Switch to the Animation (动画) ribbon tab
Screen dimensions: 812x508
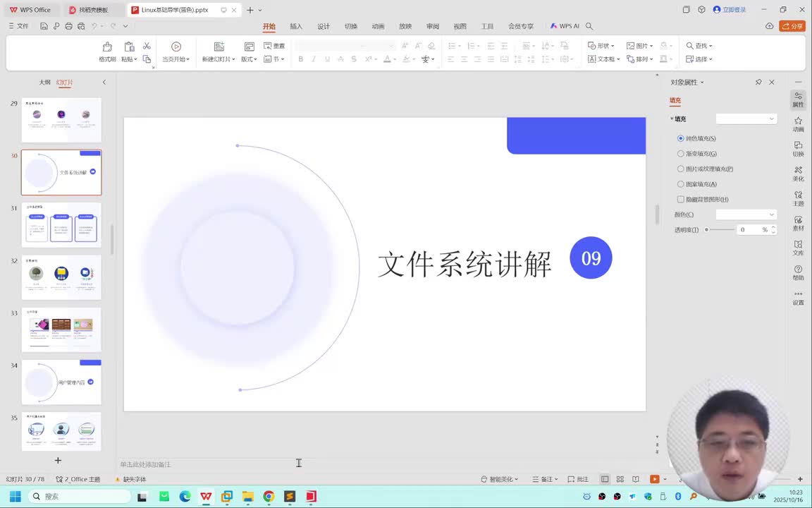click(x=378, y=26)
